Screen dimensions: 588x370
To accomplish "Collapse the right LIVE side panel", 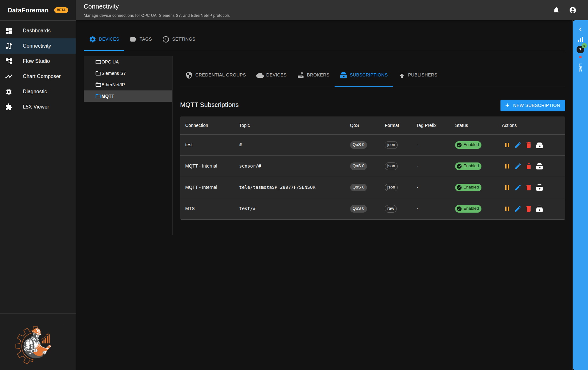I will click(580, 29).
